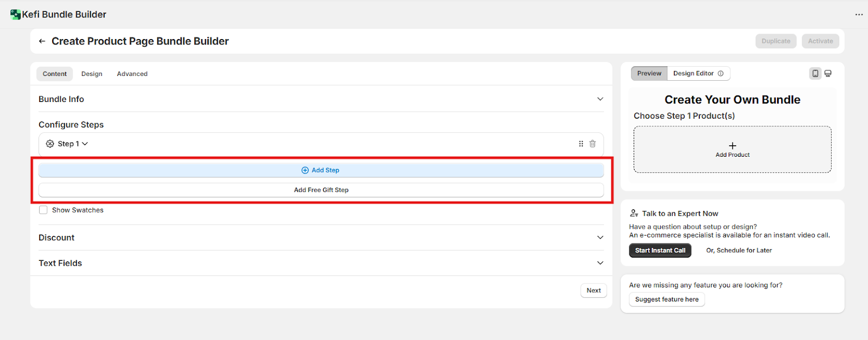This screenshot has width=868, height=340.
Task: Select the Design Editor tab
Action: tap(693, 73)
